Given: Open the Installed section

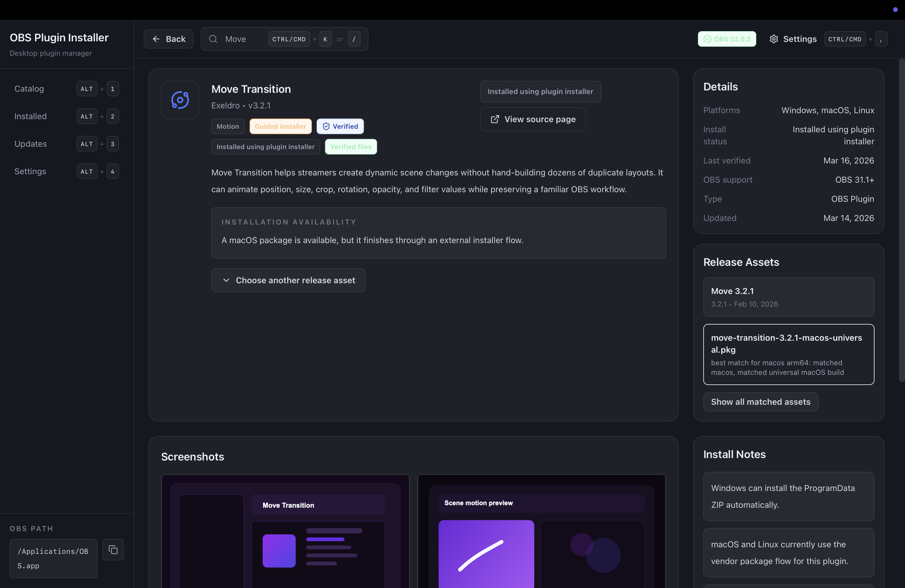Looking at the screenshot, I should [x=31, y=116].
